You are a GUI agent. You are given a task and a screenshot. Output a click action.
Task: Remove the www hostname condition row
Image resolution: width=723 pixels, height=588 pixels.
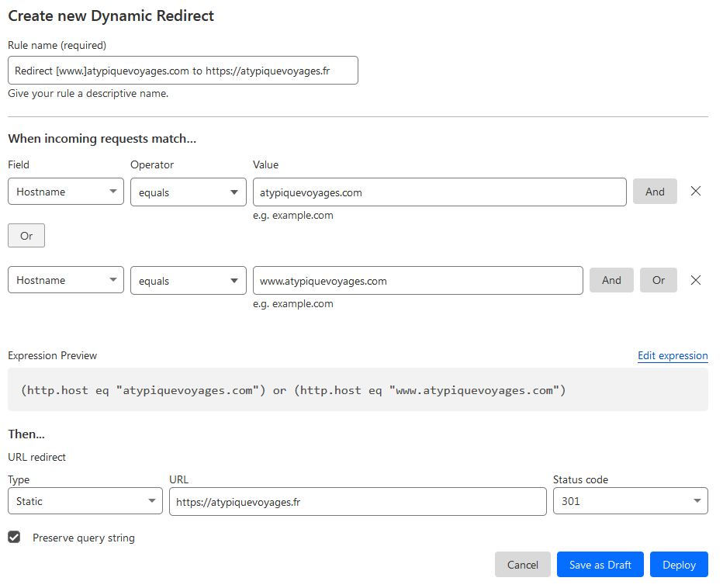(x=696, y=280)
